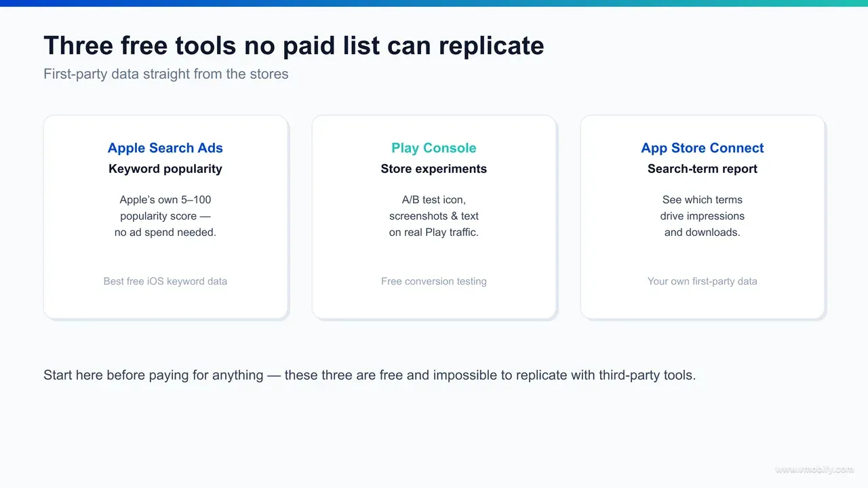Click the line 'See which terms'

click(703, 199)
